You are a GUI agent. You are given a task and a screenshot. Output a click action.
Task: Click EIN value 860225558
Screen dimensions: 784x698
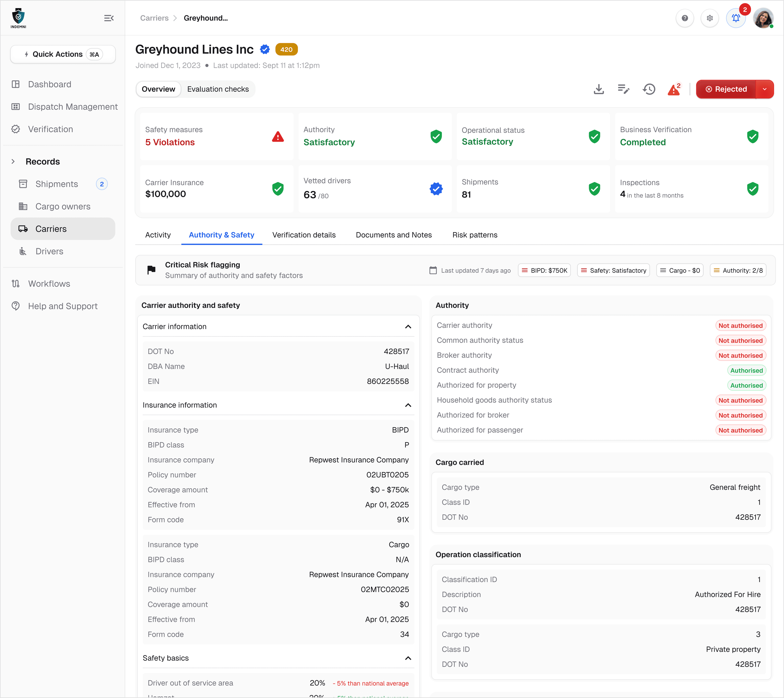click(388, 381)
